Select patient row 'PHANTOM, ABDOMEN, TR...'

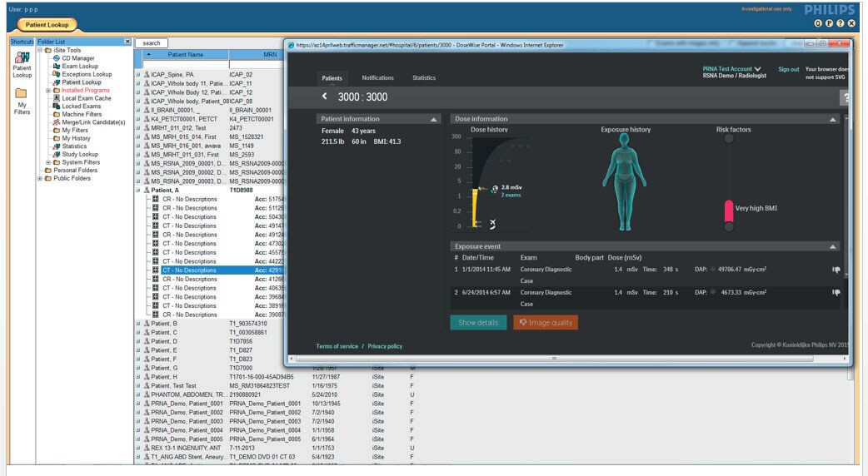pos(277,394)
